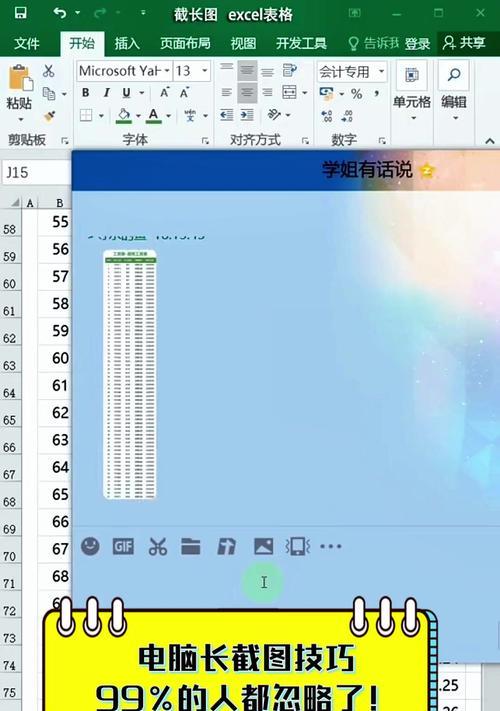
Task: Apply comma style
Action: (x=377, y=94)
